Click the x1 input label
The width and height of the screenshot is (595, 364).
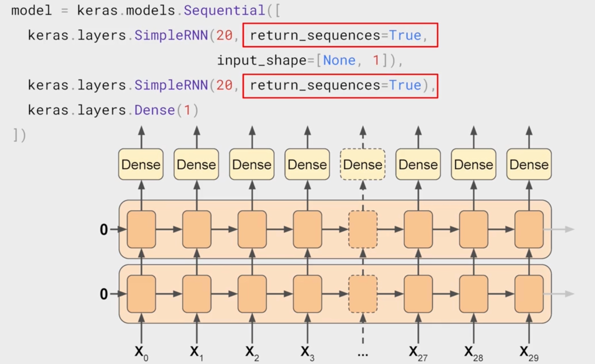pos(197,353)
